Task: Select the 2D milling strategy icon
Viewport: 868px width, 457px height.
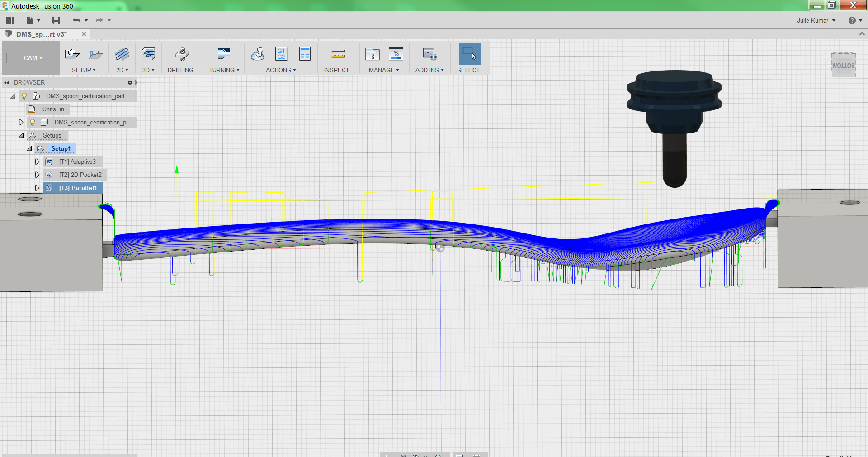Action: 122,54
